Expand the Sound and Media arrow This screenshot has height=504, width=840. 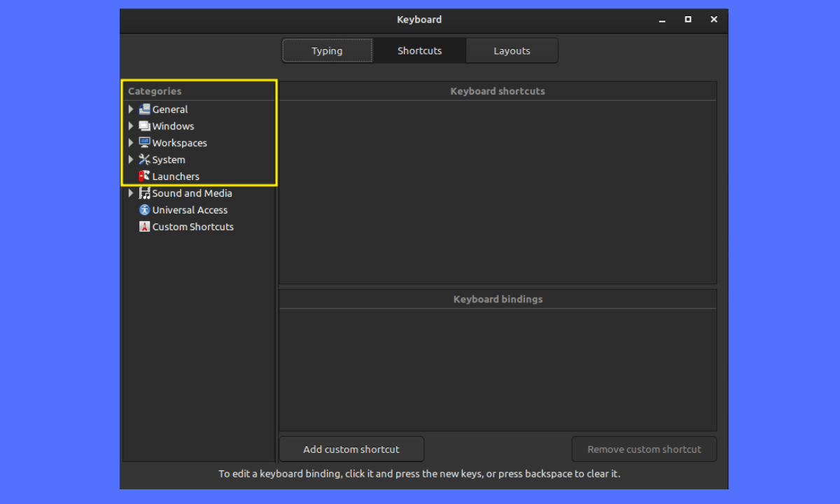pos(131,193)
